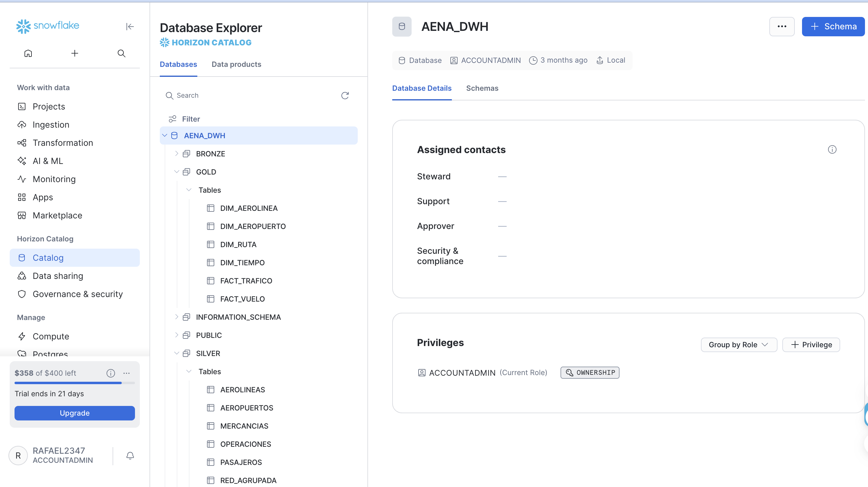Select the BRONZE schema row
The width and height of the screenshot is (868, 487).
point(259,154)
